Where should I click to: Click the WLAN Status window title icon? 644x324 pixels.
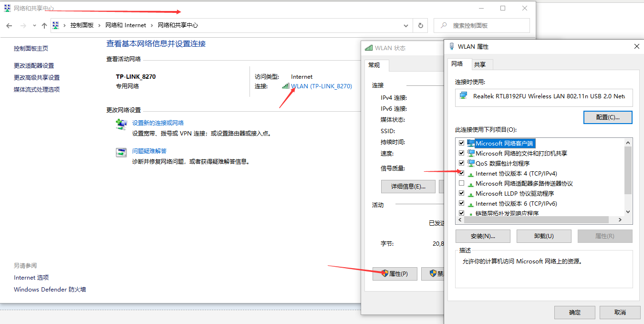click(x=368, y=48)
